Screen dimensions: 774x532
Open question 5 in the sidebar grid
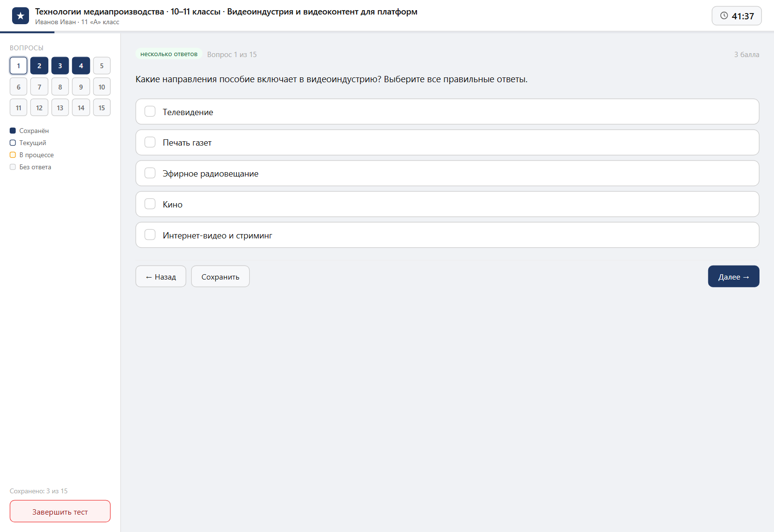102,66
